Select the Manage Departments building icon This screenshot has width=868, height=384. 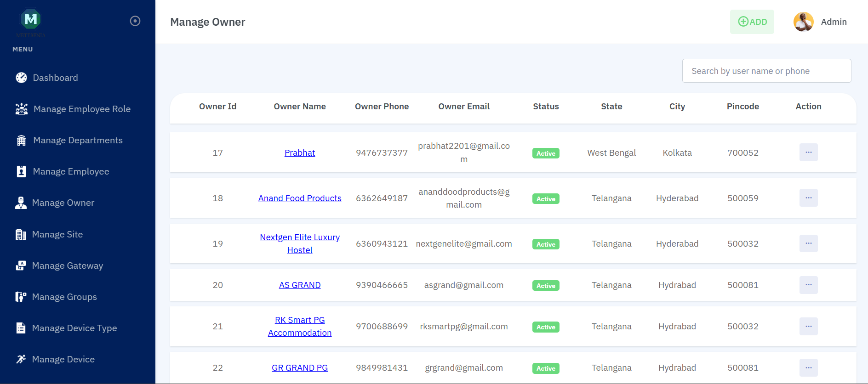point(22,141)
